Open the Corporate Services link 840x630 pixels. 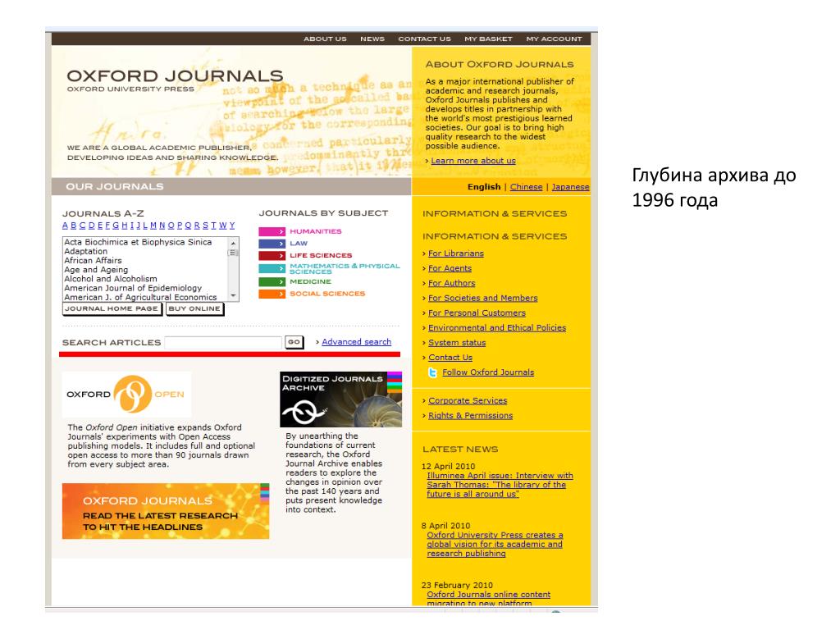pos(468,400)
